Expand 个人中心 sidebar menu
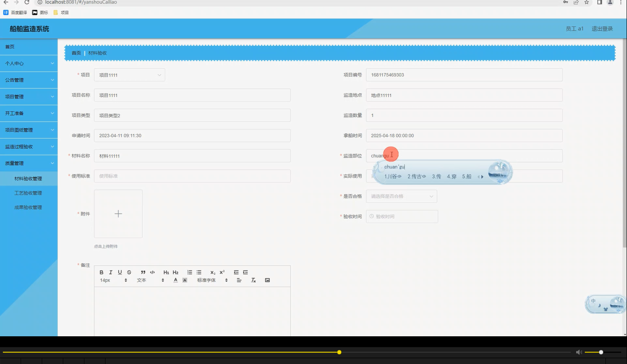Image resolution: width=627 pixels, height=364 pixels. tap(29, 63)
